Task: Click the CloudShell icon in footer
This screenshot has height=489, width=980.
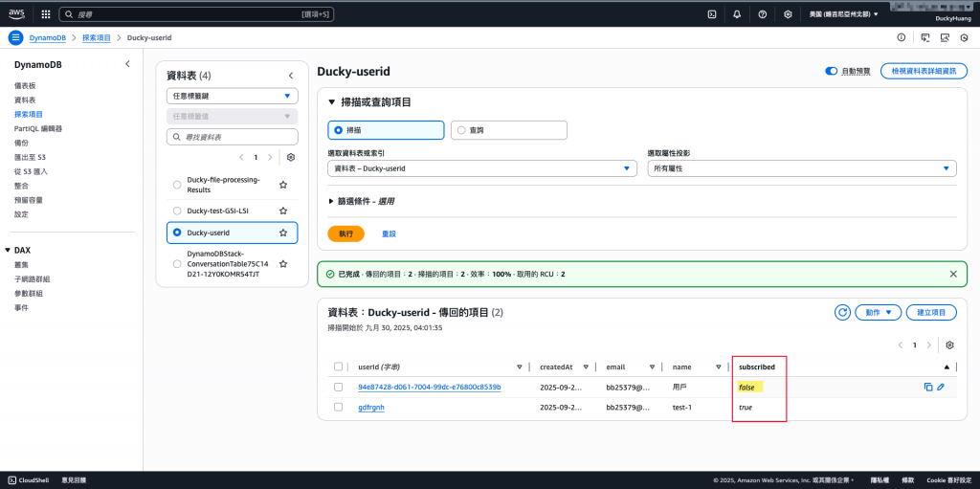Action: pyautogui.click(x=11, y=480)
